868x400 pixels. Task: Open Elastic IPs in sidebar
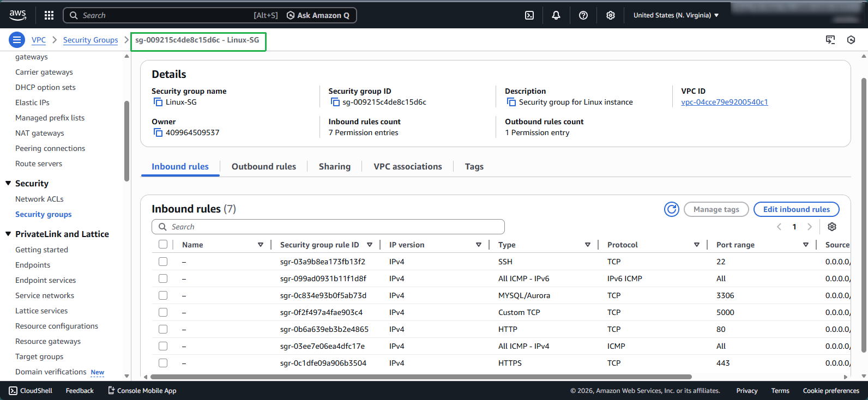coord(32,102)
